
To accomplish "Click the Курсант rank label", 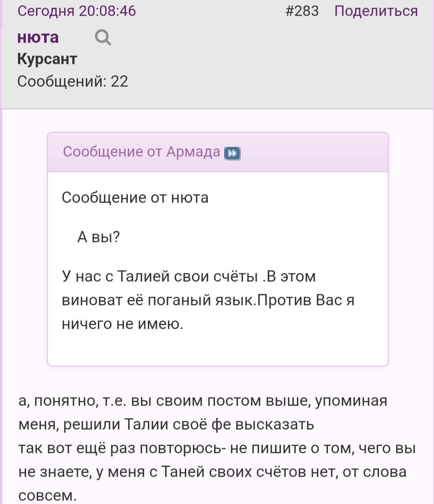I will [x=47, y=59].
